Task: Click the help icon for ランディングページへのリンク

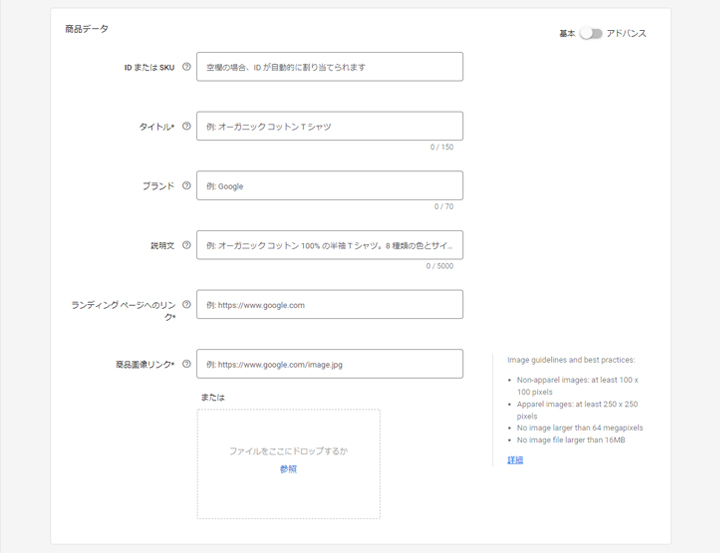Action: 187,304
